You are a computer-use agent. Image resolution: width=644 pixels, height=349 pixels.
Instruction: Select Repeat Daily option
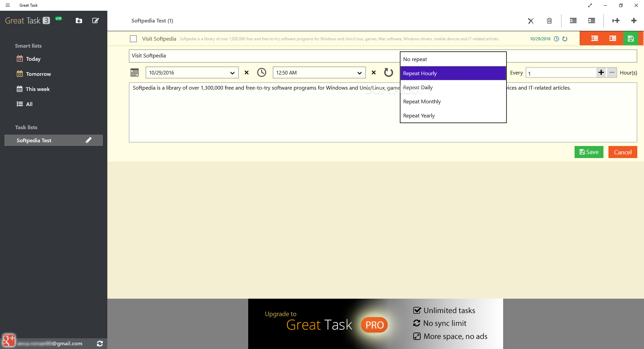[453, 87]
